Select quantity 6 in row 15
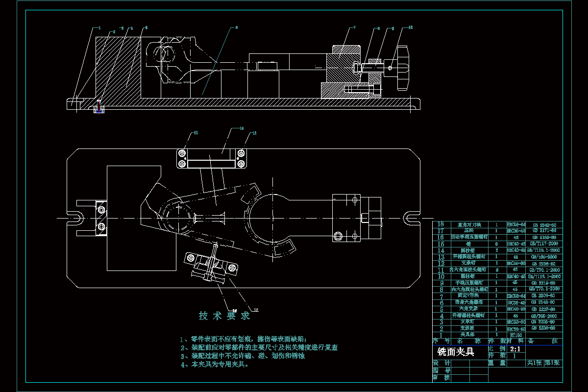Screen dimensions: 588x392 click(496, 244)
